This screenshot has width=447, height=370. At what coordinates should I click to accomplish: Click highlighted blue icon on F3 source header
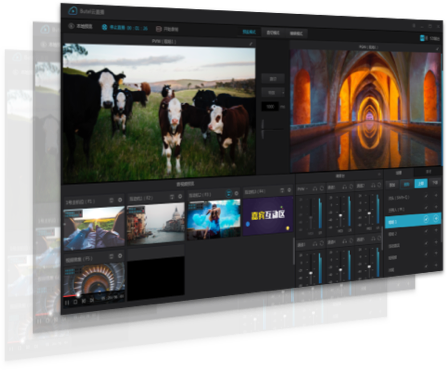[x=229, y=193]
